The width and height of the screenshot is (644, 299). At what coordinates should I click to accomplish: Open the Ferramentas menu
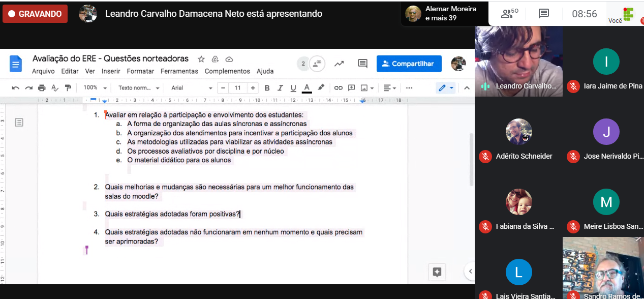point(179,71)
